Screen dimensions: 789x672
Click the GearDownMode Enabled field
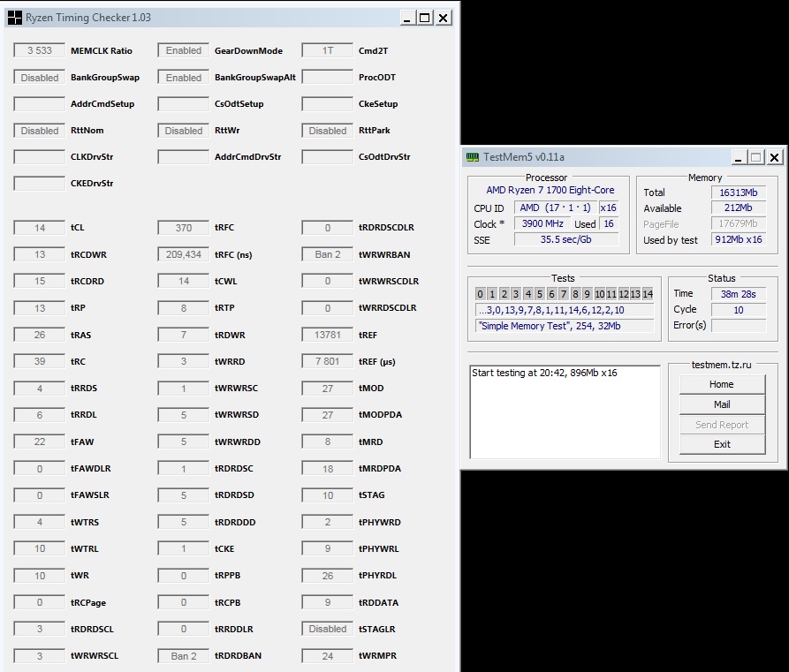point(183,51)
